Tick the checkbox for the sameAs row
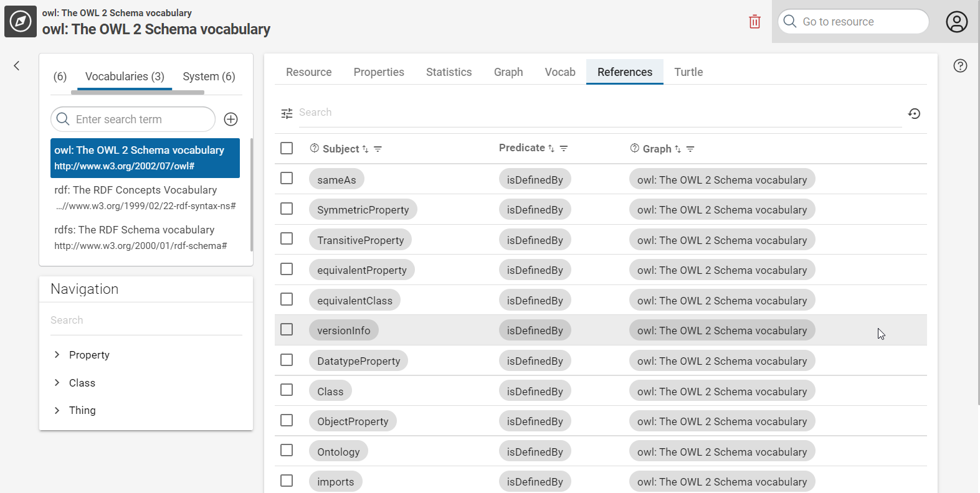 point(287,179)
